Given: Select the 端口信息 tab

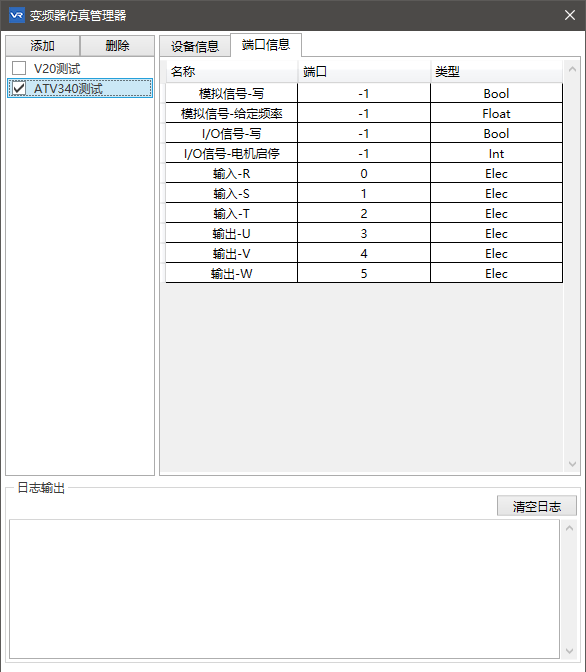Looking at the screenshot, I should click(x=266, y=45).
